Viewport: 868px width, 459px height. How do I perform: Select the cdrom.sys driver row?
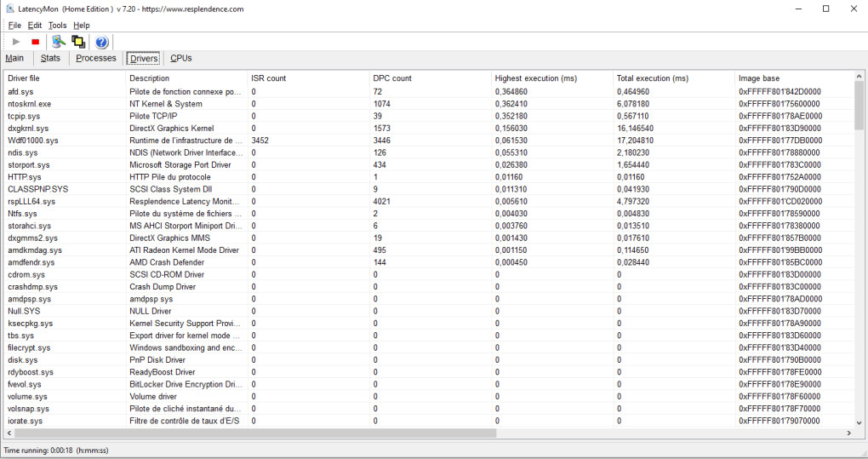coord(429,274)
